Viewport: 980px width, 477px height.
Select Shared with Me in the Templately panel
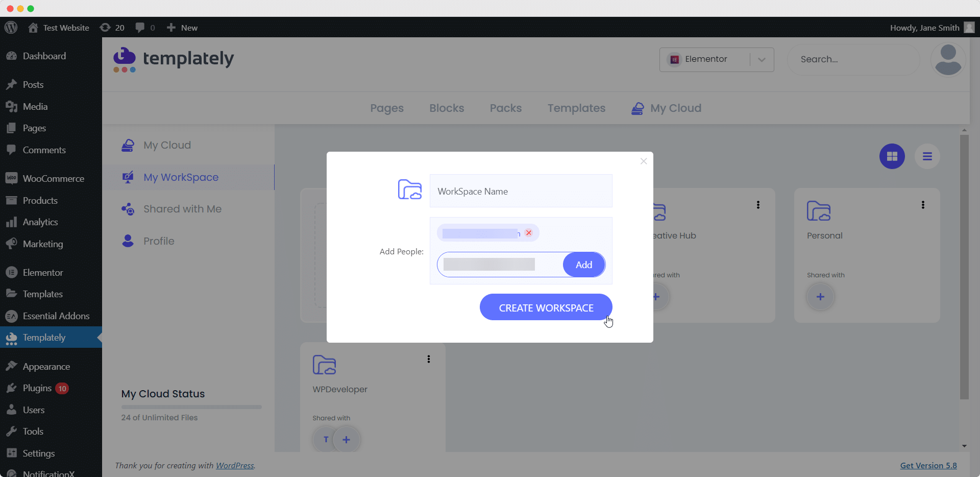pos(182,208)
